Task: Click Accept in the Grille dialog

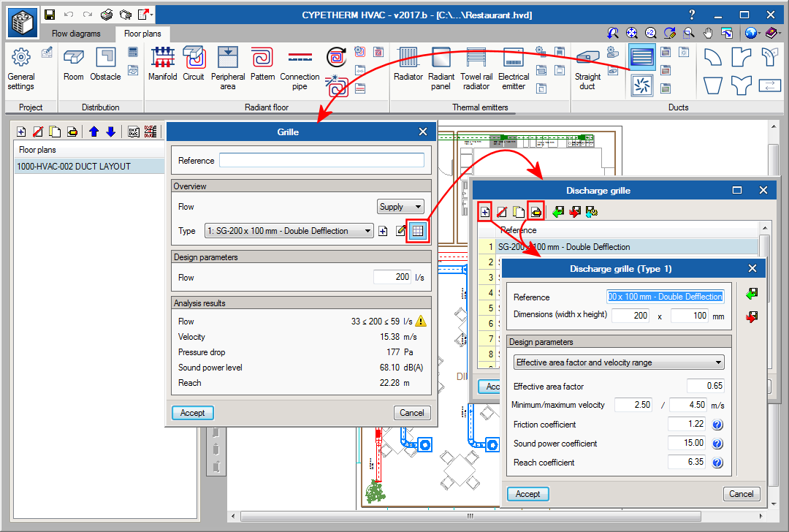Action: tap(193, 413)
